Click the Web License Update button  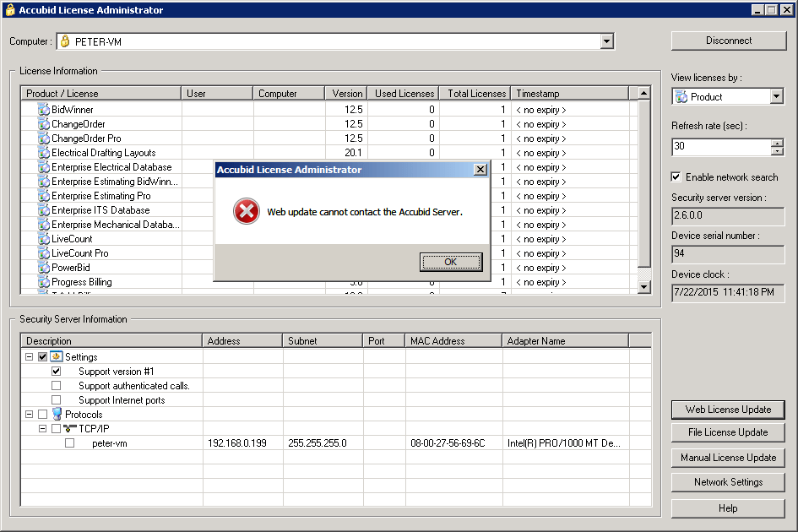click(x=728, y=410)
